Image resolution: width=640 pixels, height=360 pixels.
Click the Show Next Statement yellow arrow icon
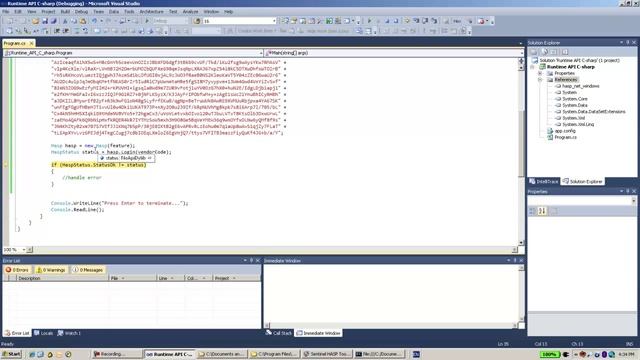tap(407, 21)
